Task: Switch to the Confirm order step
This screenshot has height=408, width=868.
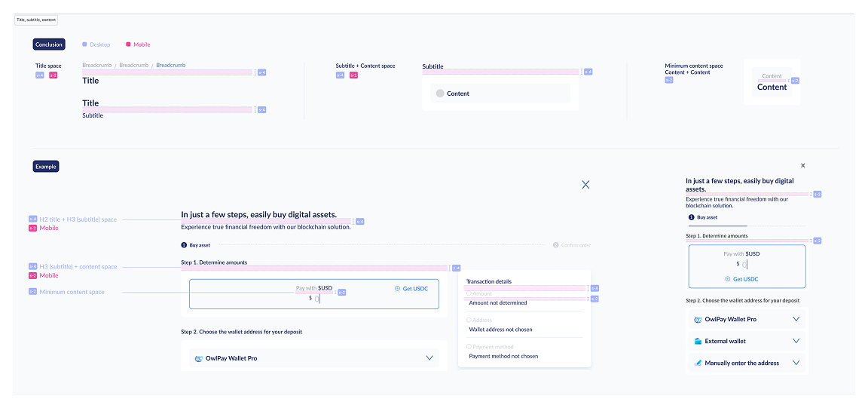Action: click(576, 245)
